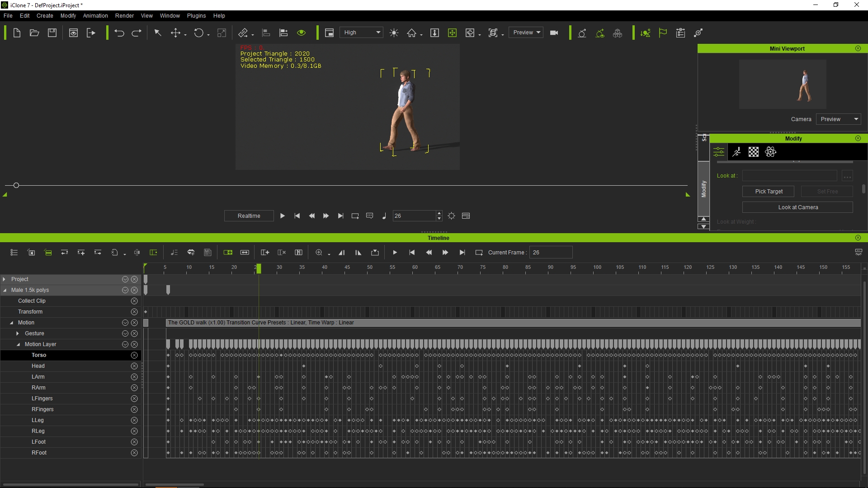Click the music note icon in timeline toolbar
The image size is (868, 488).
[174, 253]
